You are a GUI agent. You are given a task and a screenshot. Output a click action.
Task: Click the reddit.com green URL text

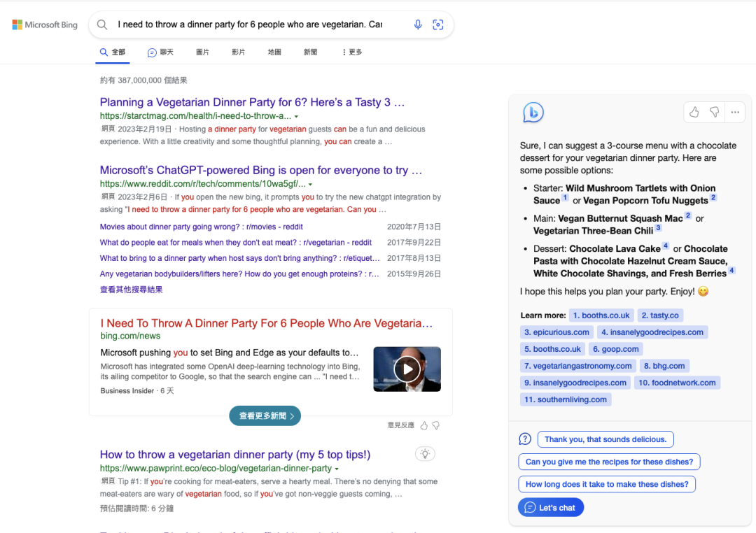(202, 184)
